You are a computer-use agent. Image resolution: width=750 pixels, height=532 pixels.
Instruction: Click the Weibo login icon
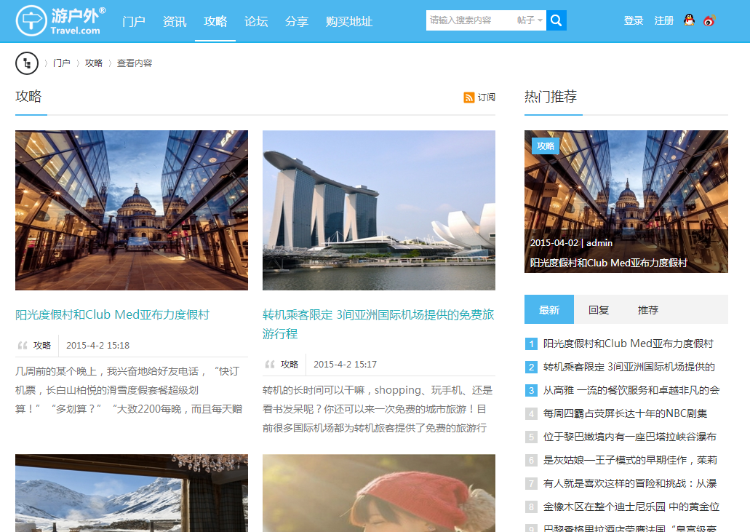[x=709, y=21]
